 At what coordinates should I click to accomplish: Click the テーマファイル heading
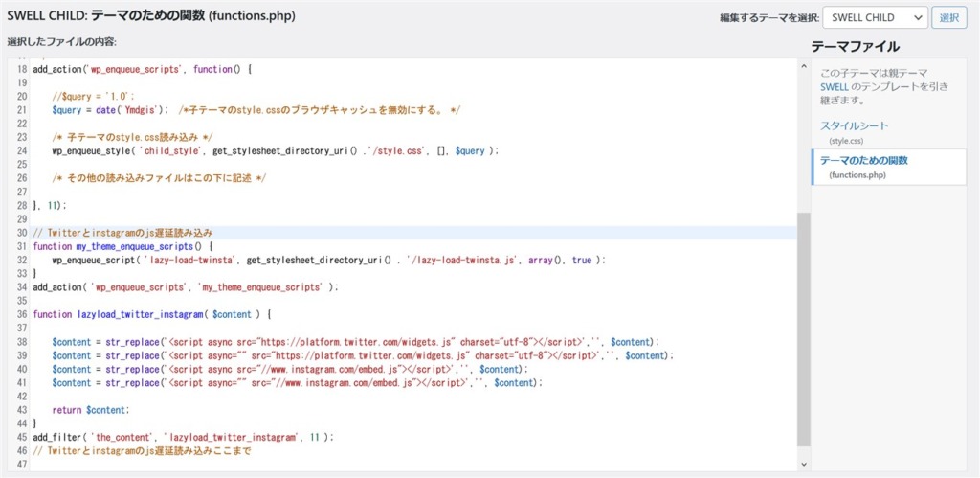coord(856,46)
